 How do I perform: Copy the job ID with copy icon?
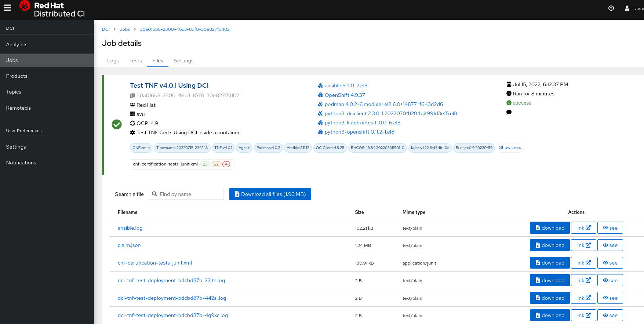point(132,95)
